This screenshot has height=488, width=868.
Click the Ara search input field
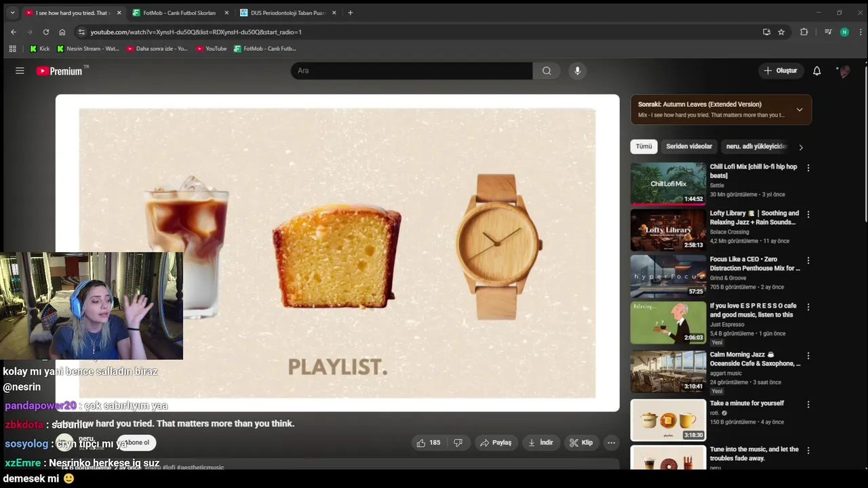click(412, 70)
